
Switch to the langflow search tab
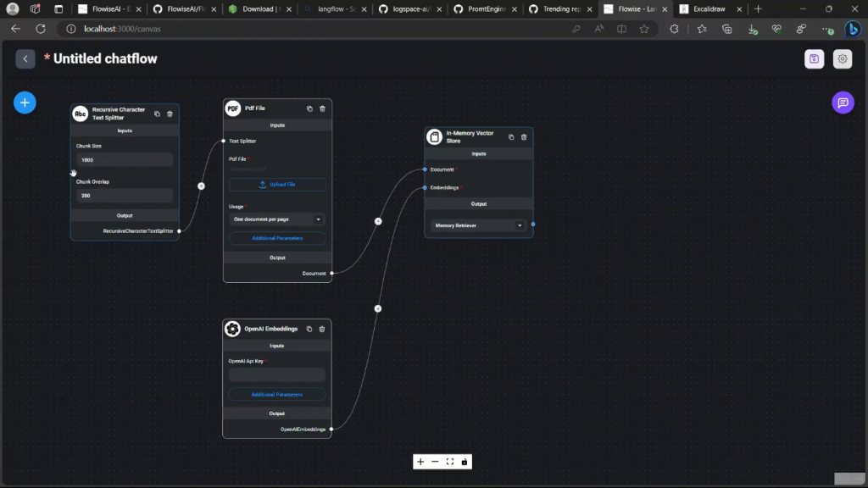coord(335,8)
